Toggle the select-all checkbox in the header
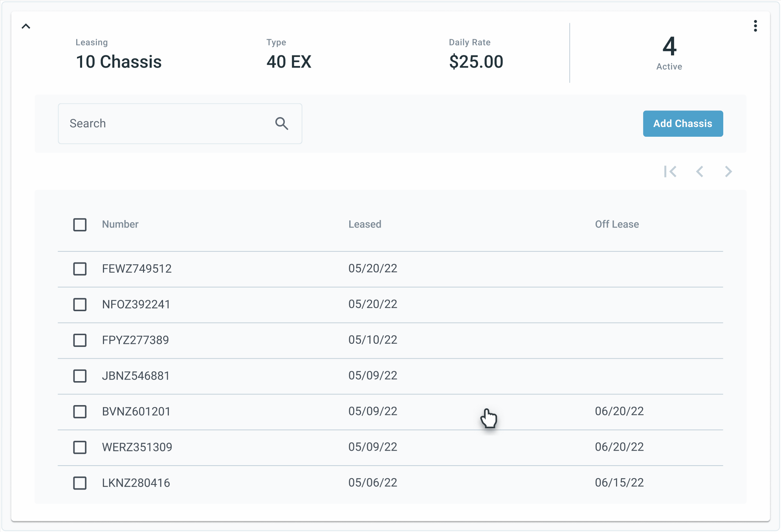This screenshot has width=781, height=532. (80, 225)
